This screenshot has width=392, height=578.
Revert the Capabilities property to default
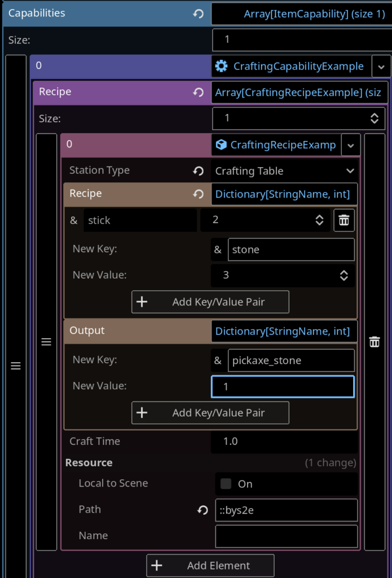click(198, 14)
